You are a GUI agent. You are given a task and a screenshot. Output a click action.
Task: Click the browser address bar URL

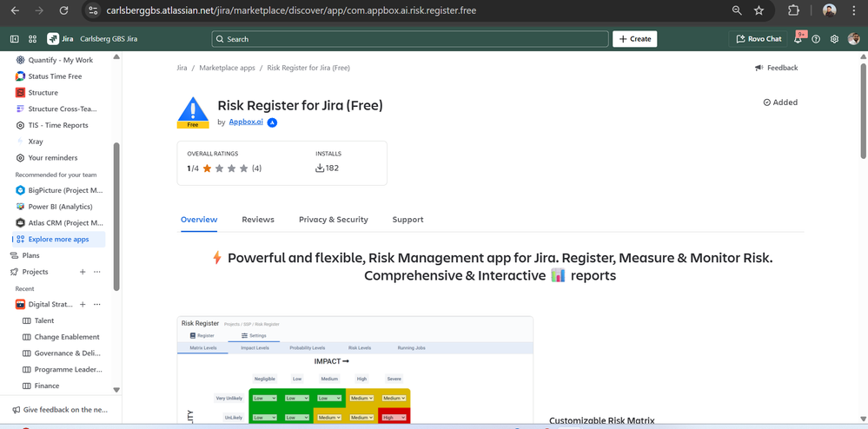pyautogui.click(x=290, y=10)
